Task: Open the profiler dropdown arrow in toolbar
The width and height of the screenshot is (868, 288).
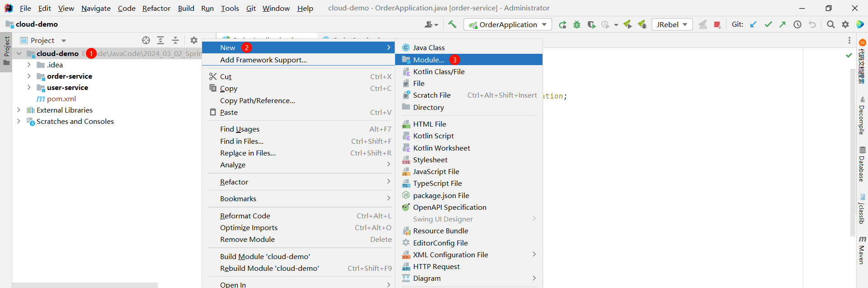Action: pos(616,25)
